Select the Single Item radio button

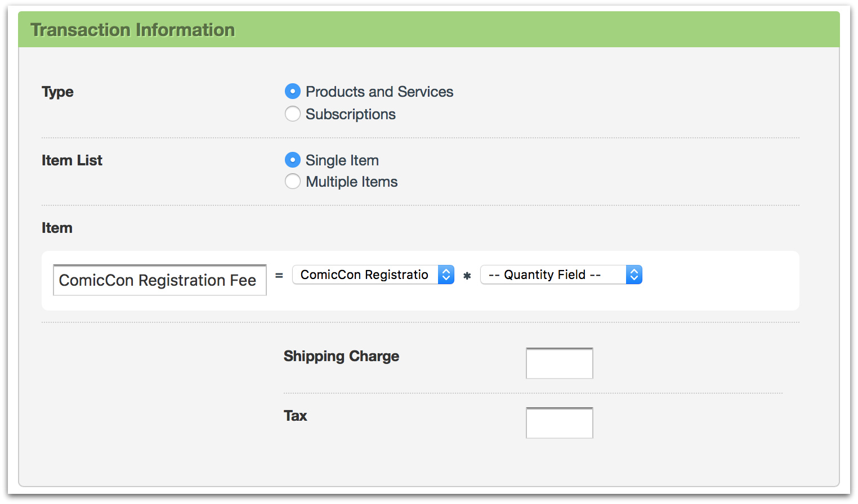[293, 160]
